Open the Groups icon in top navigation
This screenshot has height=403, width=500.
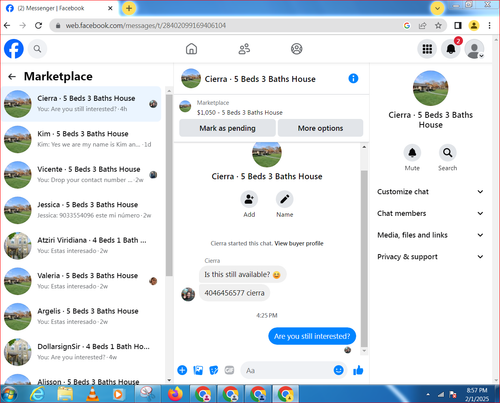[x=296, y=49]
